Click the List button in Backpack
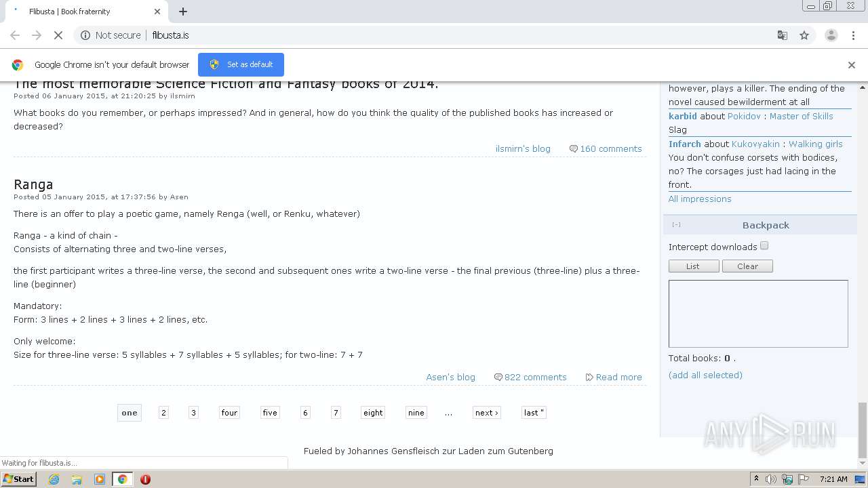Screen dimensions: 868x488 click(x=694, y=266)
